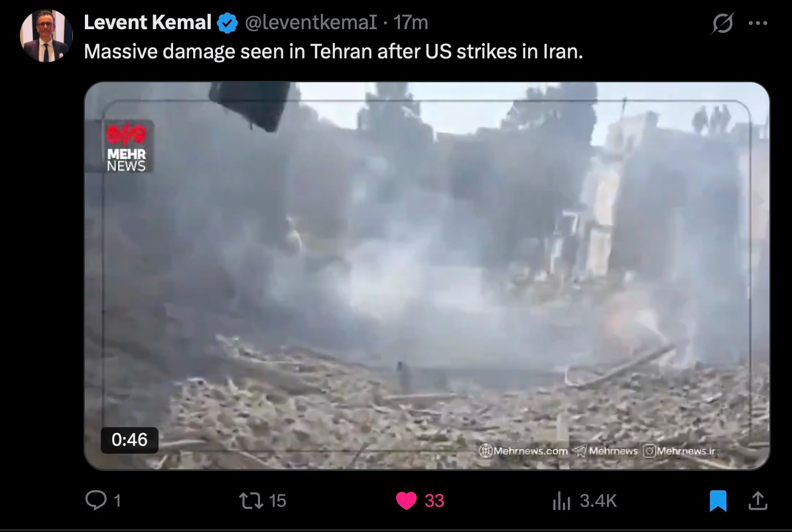Click the Instagram Mehrnews.ir watermark
The height and width of the screenshot is (532, 792).
coord(679,450)
